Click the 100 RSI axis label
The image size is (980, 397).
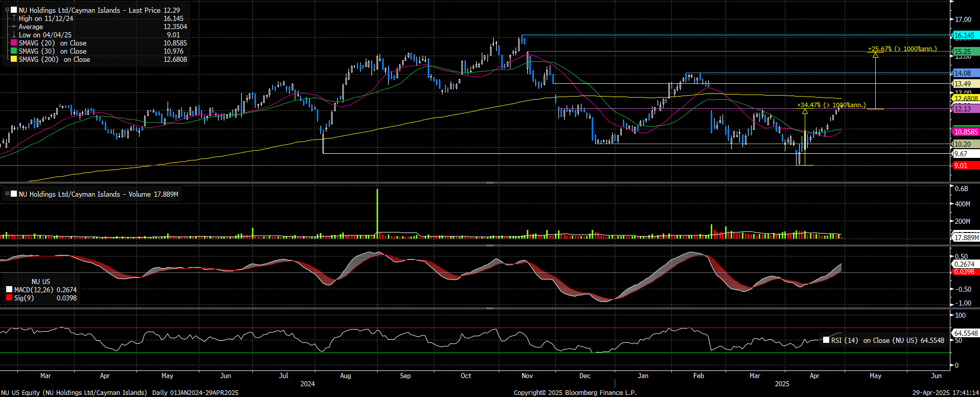click(x=961, y=315)
